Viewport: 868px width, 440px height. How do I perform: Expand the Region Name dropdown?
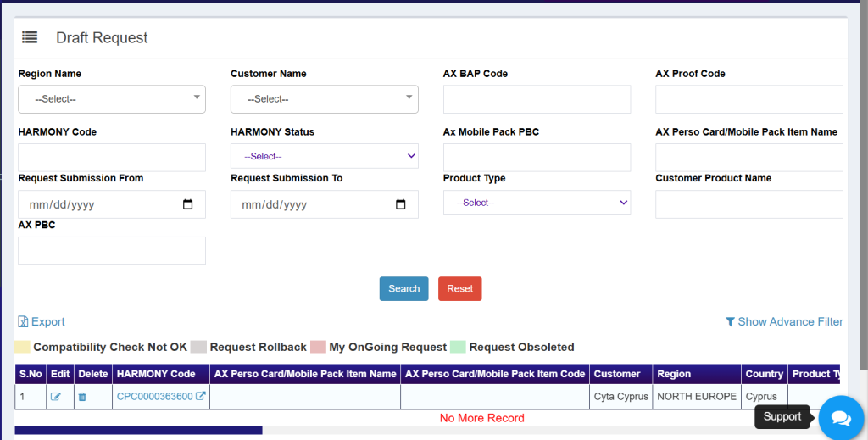[112, 99]
